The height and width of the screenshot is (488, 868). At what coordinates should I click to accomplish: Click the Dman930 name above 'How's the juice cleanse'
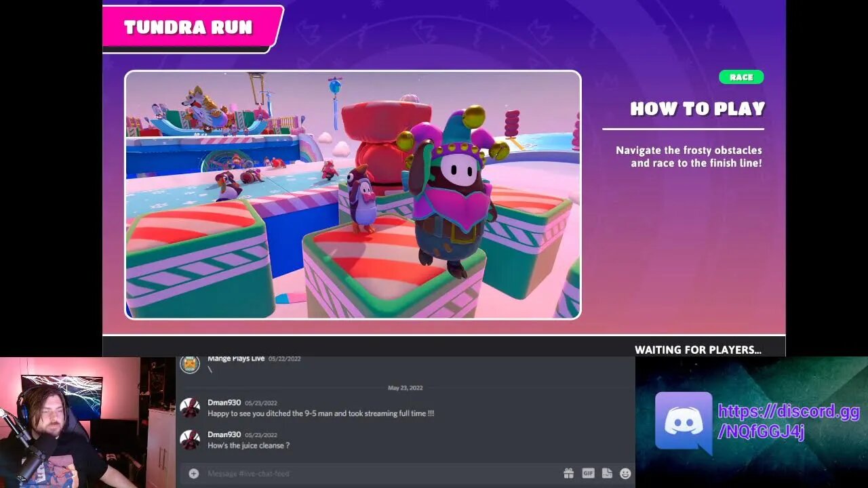point(224,434)
